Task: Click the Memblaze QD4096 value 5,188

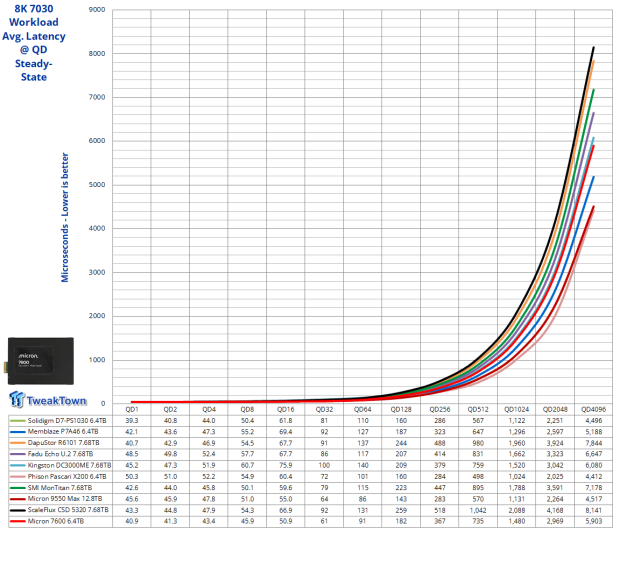Action: (x=594, y=432)
